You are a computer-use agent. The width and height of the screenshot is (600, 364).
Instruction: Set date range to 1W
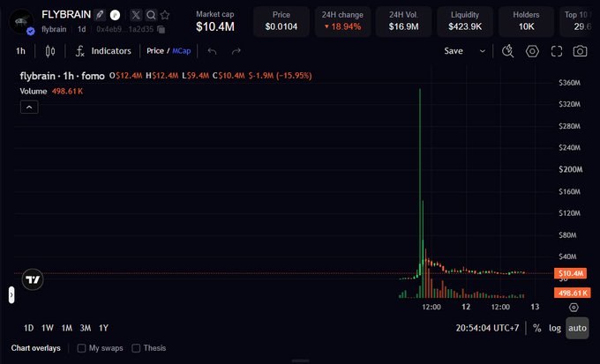pyautogui.click(x=48, y=328)
